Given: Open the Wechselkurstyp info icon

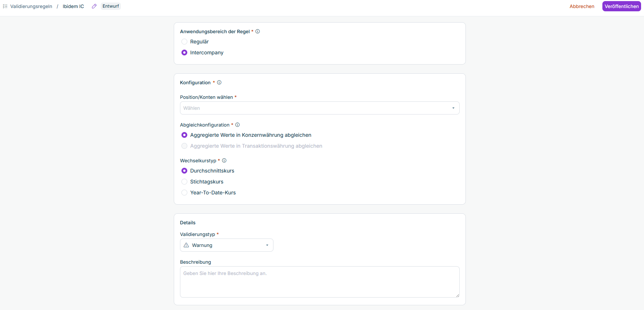Looking at the screenshot, I should click(x=225, y=160).
